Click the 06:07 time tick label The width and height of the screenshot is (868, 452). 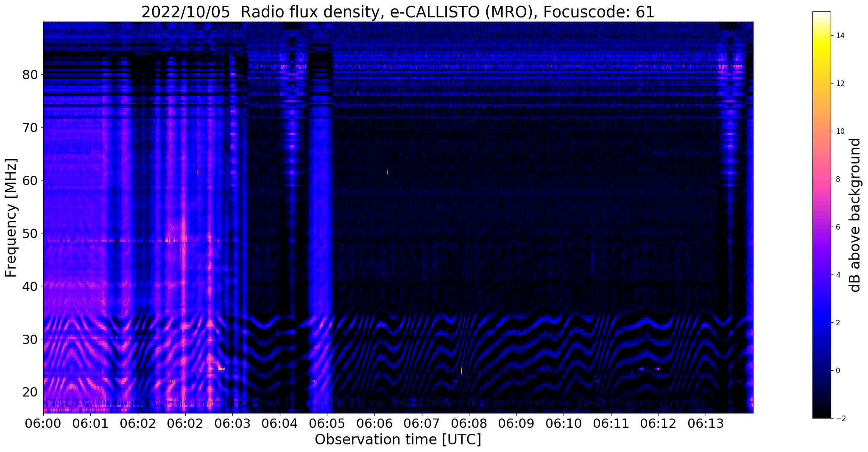421,423
